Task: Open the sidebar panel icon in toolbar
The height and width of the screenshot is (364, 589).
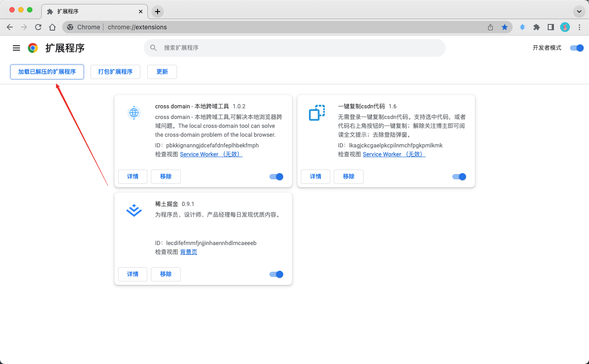Action: [x=550, y=27]
